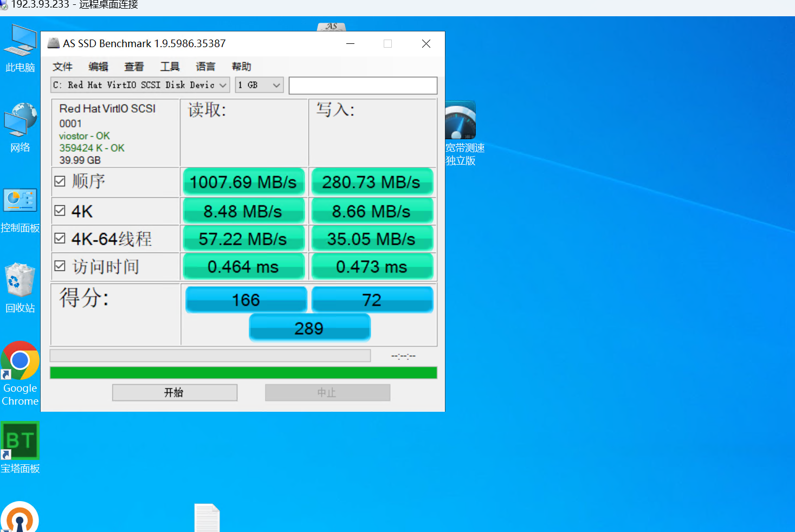Open the 宽带测速独立版 speed test icon
This screenshot has width=795, height=532.
pyautogui.click(x=464, y=133)
